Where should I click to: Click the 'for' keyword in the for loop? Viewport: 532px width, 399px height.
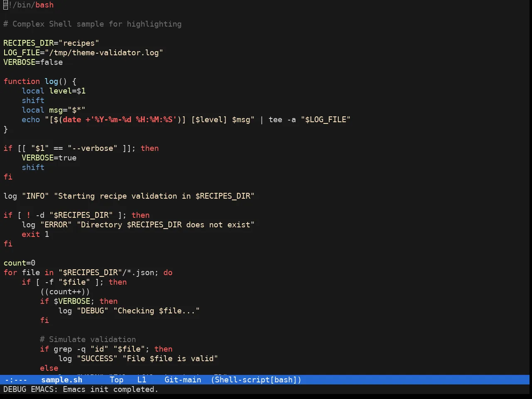click(x=10, y=273)
